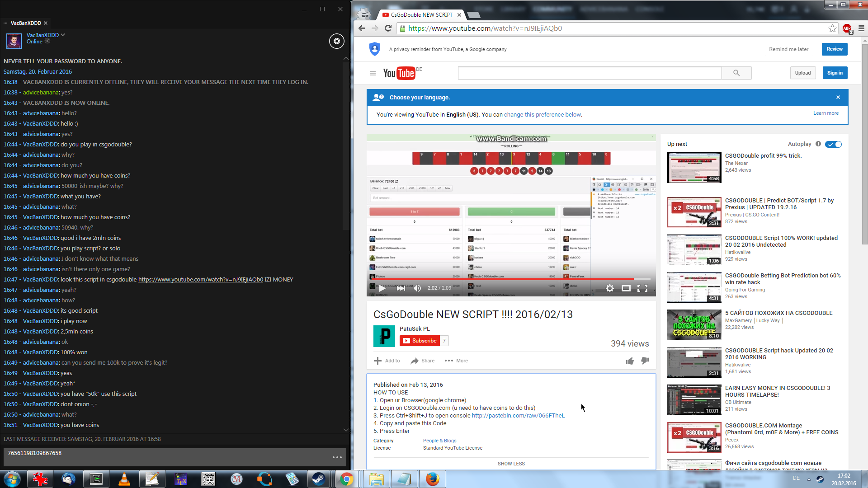Select the VacBanXDDD chat tab
Viewport: 868px width, 488px height.
tap(26, 23)
